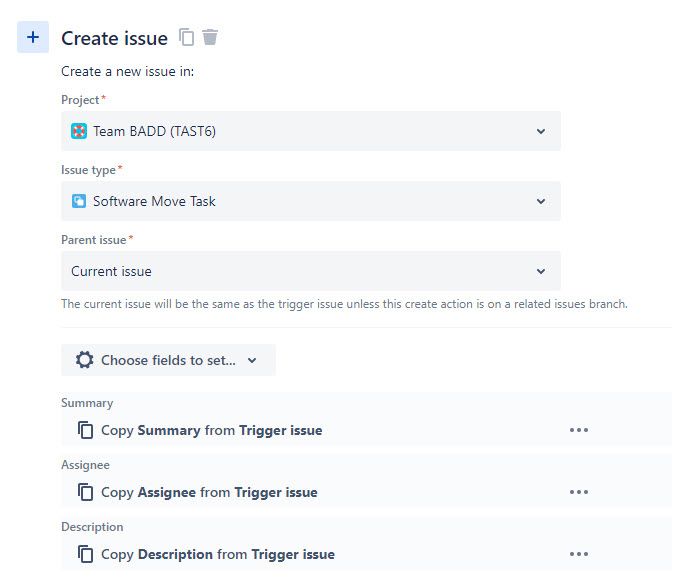
Task: Click Copy Description from Trigger issue text
Action: [x=218, y=555]
